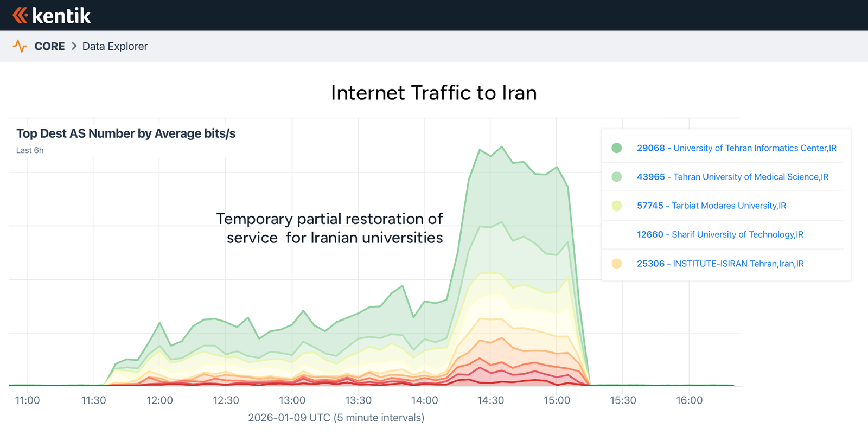Screen dimensions: 868x441
Task: Click the breadcrumb chevron after CORE
Action: point(74,46)
